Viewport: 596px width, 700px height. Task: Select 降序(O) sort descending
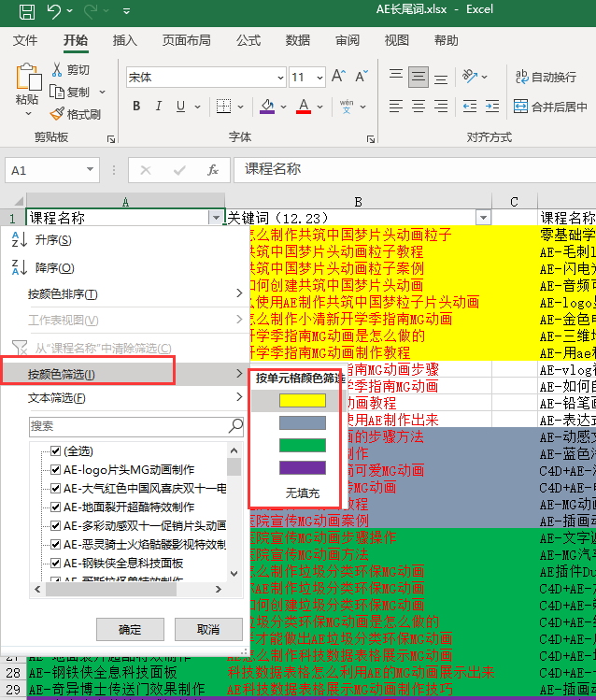125,268
